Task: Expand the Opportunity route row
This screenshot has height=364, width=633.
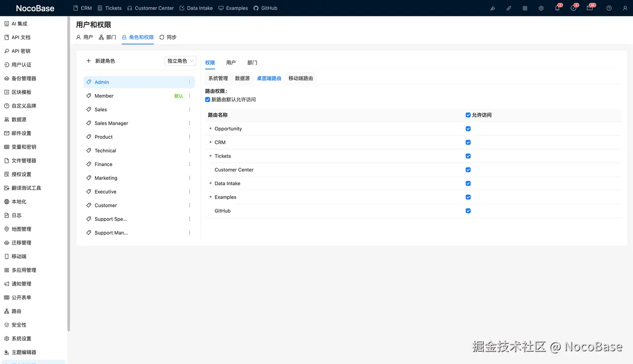Action: [x=210, y=128]
